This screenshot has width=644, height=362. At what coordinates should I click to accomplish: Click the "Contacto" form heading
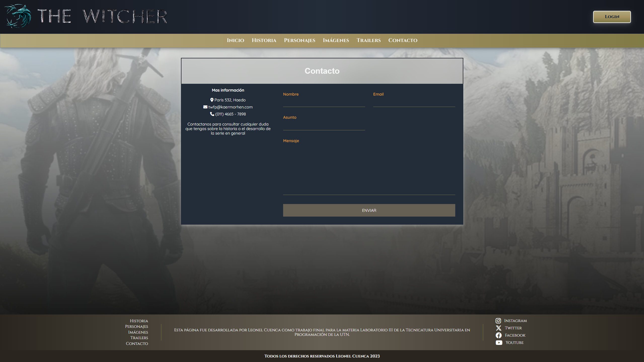coord(322,71)
